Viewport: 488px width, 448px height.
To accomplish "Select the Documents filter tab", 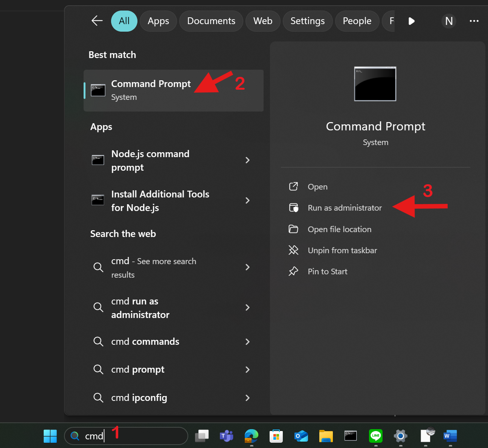I will 211,21.
